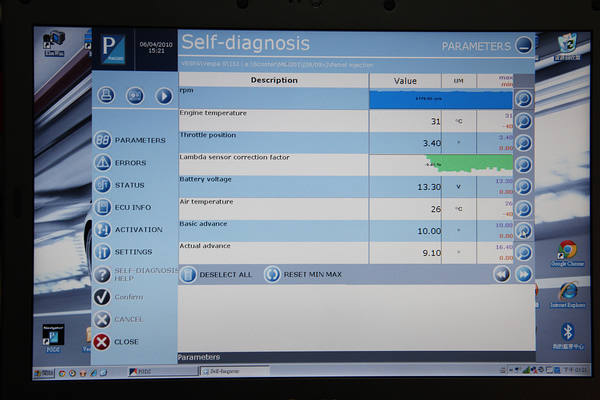600x400 pixels.
Task: Click the green Lambda sensor correction graph
Action: pos(441,164)
